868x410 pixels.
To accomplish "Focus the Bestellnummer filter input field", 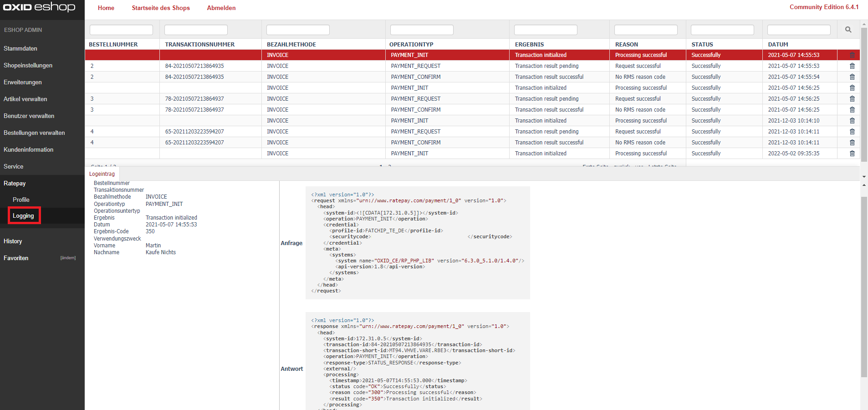I will 121,30.
